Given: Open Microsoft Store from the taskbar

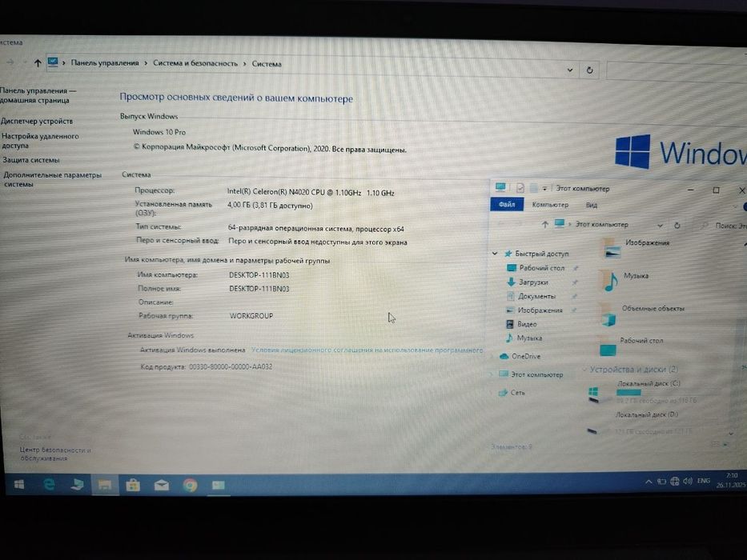Looking at the screenshot, I should click(x=133, y=486).
